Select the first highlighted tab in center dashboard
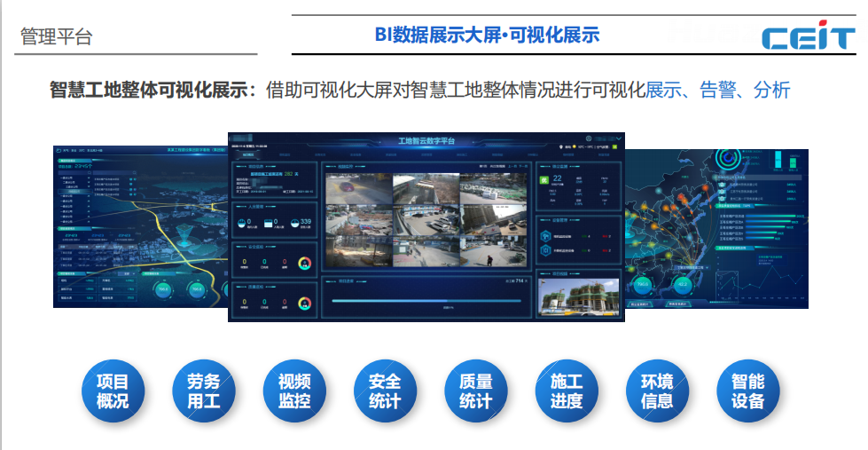The width and height of the screenshot is (868, 450). pos(247,154)
